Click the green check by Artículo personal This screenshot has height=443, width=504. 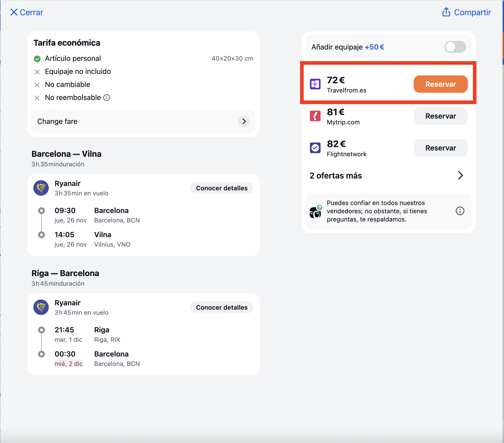point(37,59)
